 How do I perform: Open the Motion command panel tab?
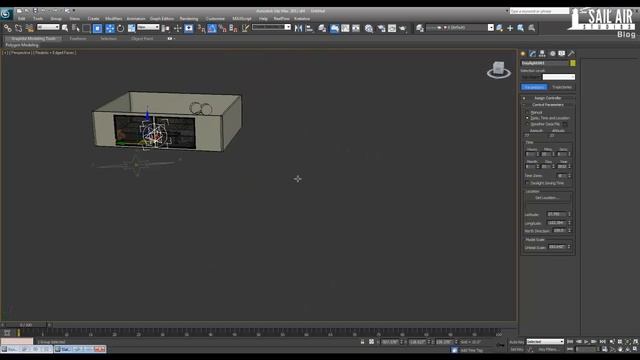tap(552, 53)
